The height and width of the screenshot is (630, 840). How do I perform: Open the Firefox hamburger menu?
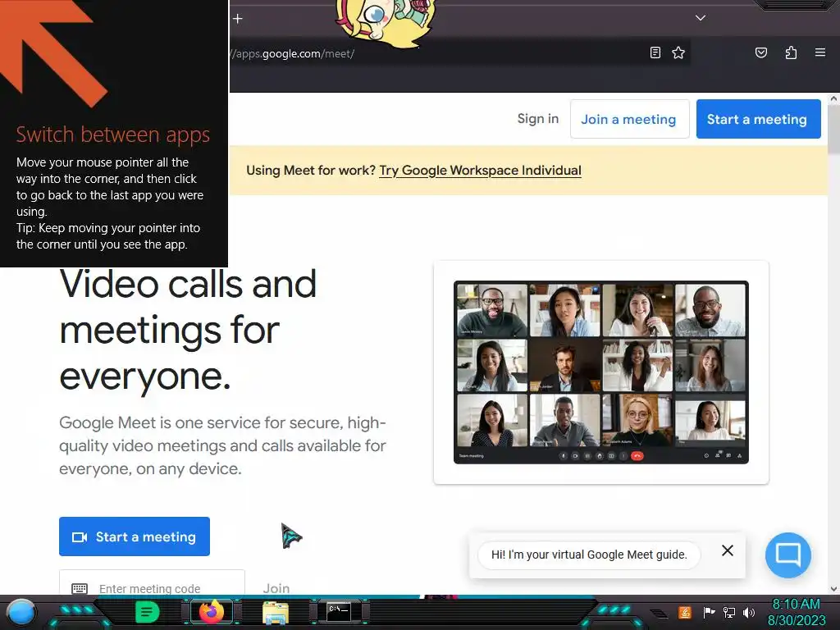[819, 52]
